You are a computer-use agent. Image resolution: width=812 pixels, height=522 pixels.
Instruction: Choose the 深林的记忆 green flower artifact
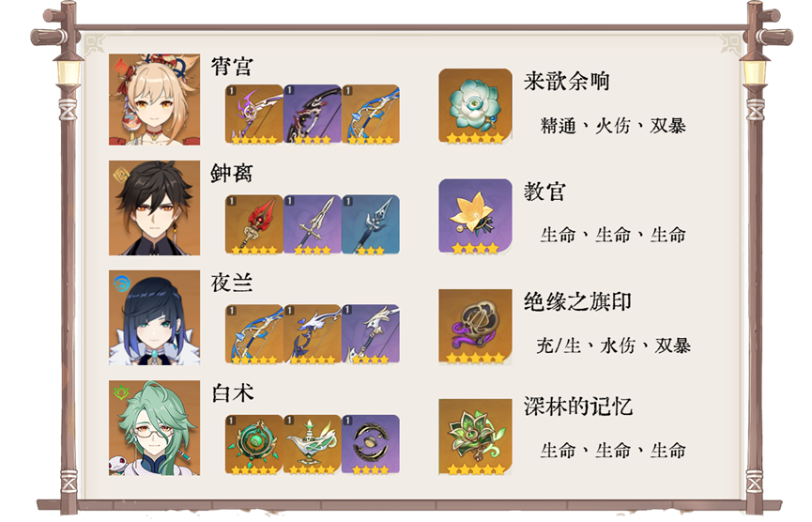pyautogui.click(x=475, y=437)
